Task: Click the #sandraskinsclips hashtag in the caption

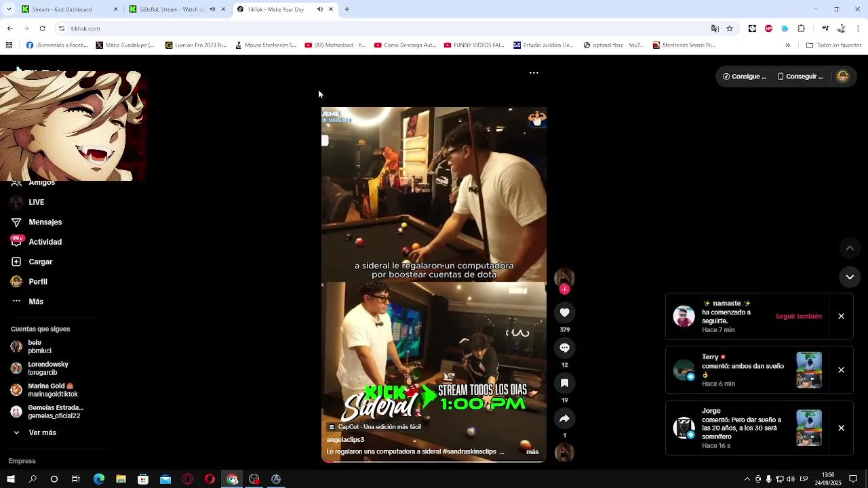Action: tap(469, 452)
